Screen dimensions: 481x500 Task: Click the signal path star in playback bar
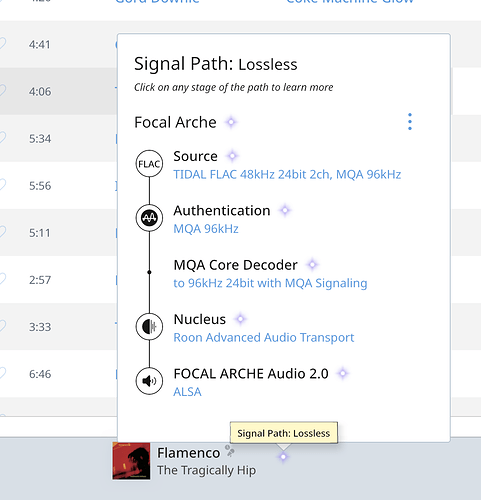click(x=283, y=457)
